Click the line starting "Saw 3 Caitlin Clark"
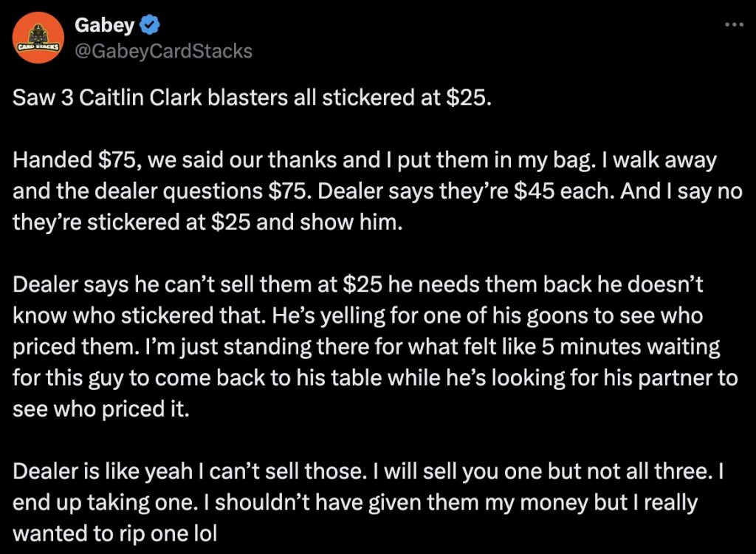Image resolution: width=756 pixels, height=554 pixels. (251, 99)
